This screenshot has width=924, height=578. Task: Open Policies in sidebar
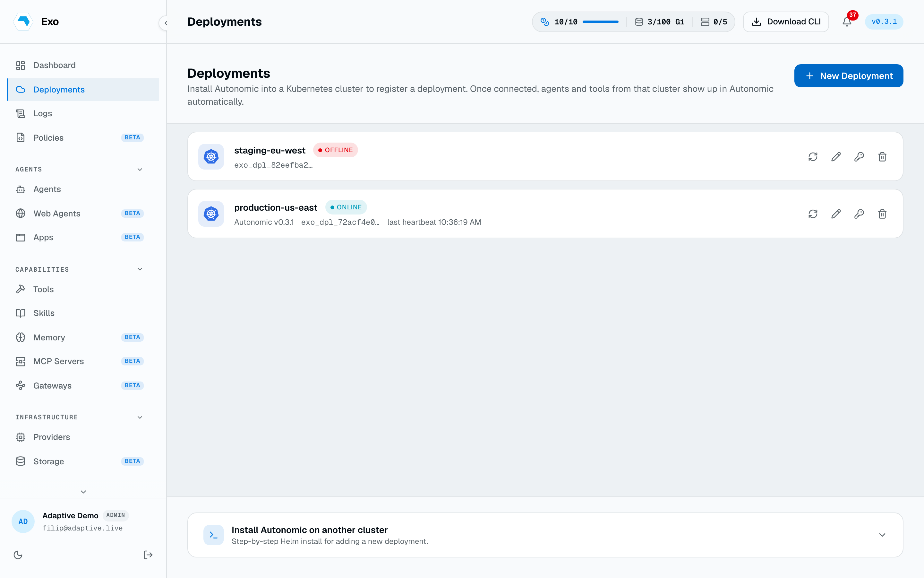pyautogui.click(x=83, y=138)
